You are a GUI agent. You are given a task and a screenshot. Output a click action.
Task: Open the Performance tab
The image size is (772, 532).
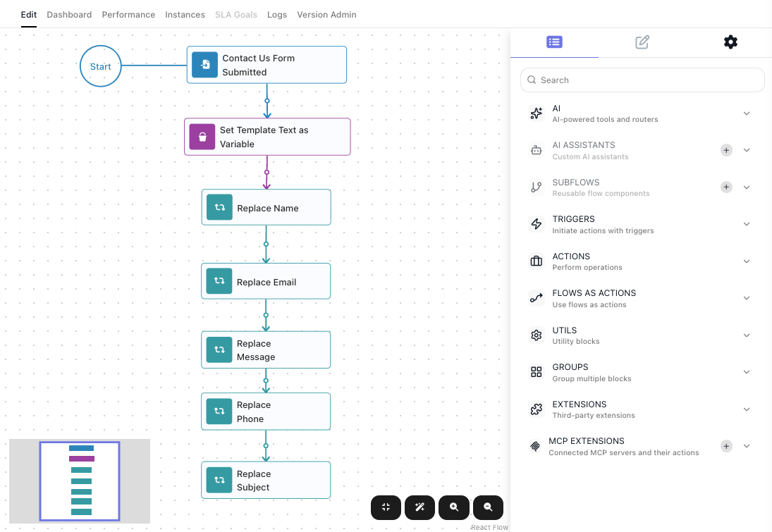pos(128,15)
